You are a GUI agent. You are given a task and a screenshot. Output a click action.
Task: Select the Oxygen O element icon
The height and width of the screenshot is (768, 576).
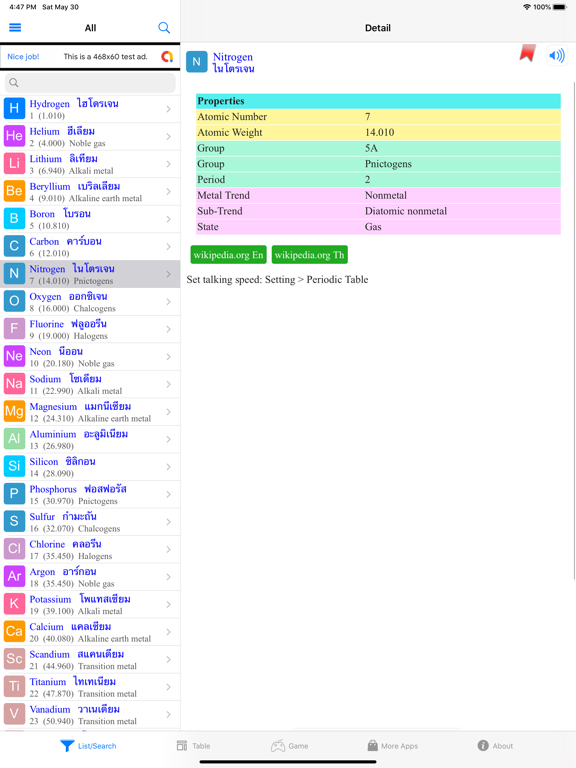click(x=14, y=301)
